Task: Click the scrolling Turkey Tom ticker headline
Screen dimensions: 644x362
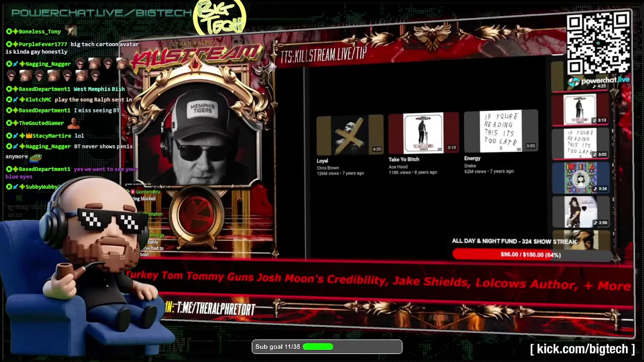Action: pyautogui.click(x=378, y=280)
